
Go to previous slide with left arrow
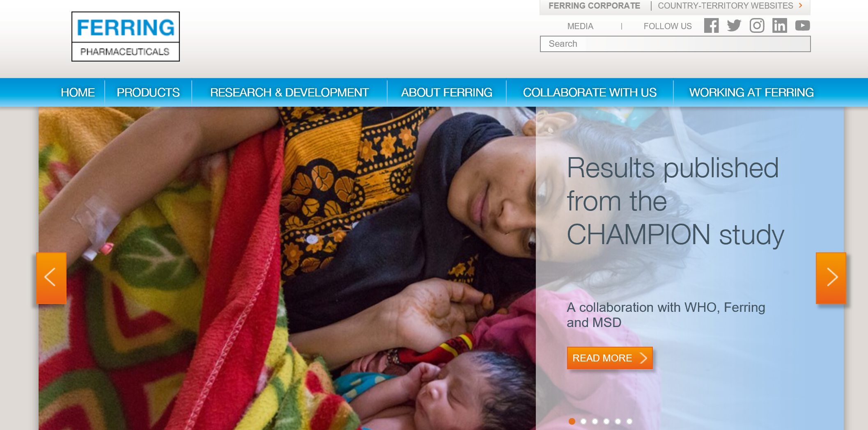click(x=51, y=278)
